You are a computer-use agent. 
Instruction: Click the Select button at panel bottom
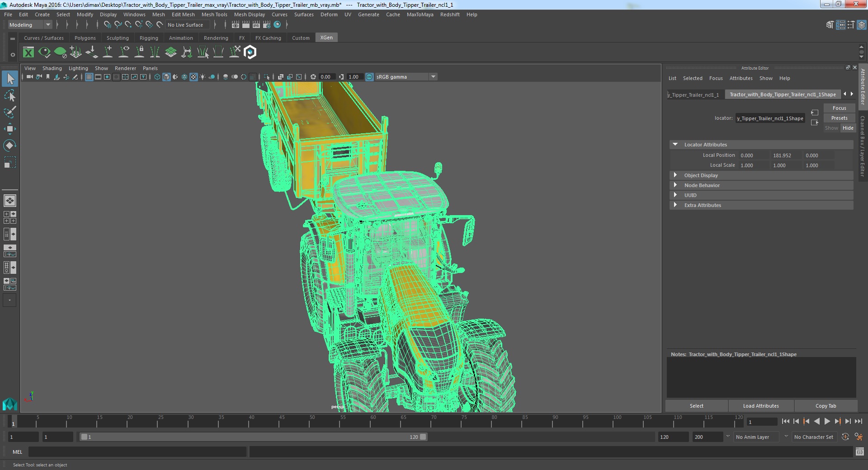click(696, 406)
